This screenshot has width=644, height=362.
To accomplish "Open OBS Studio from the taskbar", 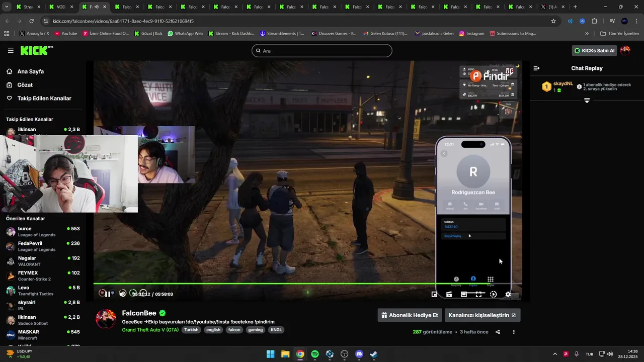I will (344, 354).
